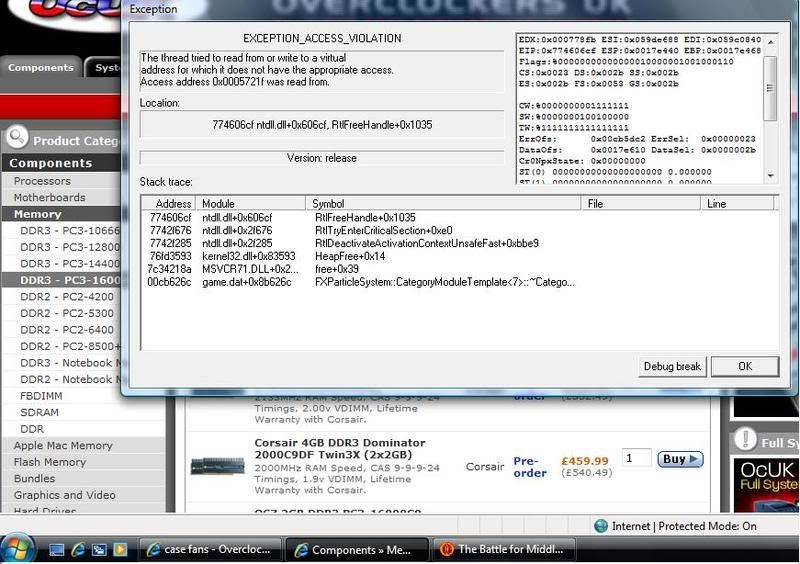
Task: Click the registers pane scrollbar thumb
Action: coord(770,88)
